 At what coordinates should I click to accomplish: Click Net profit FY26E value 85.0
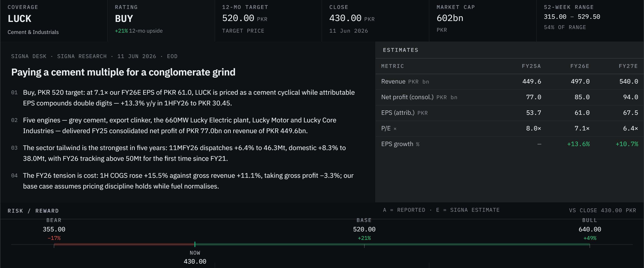tap(582, 97)
